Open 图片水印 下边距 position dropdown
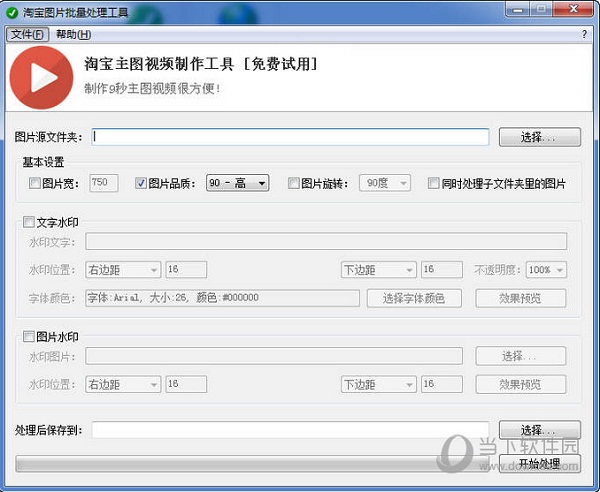 [x=378, y=384]
